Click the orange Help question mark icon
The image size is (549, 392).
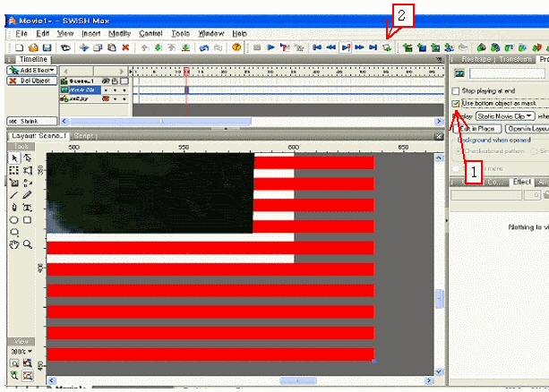tap(236, 47)
